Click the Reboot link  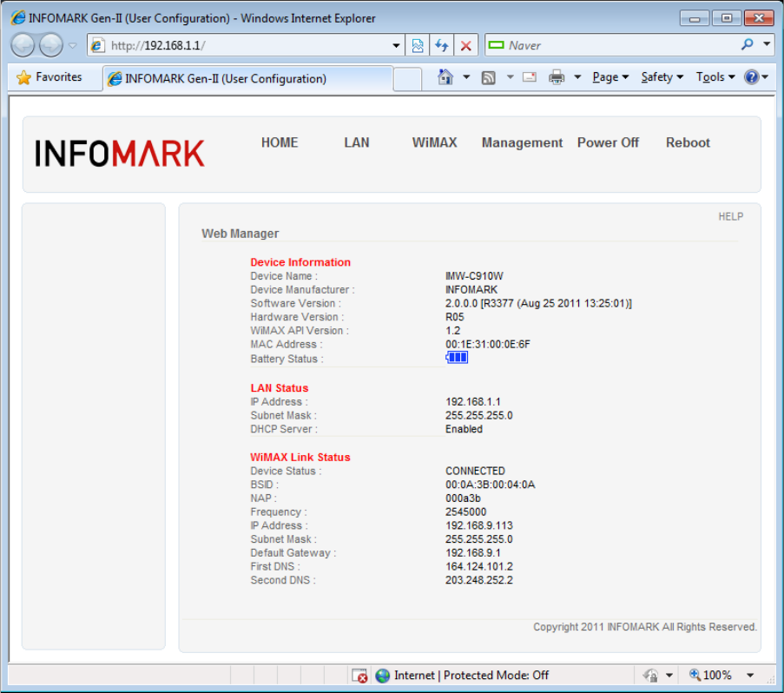(688, 142)
